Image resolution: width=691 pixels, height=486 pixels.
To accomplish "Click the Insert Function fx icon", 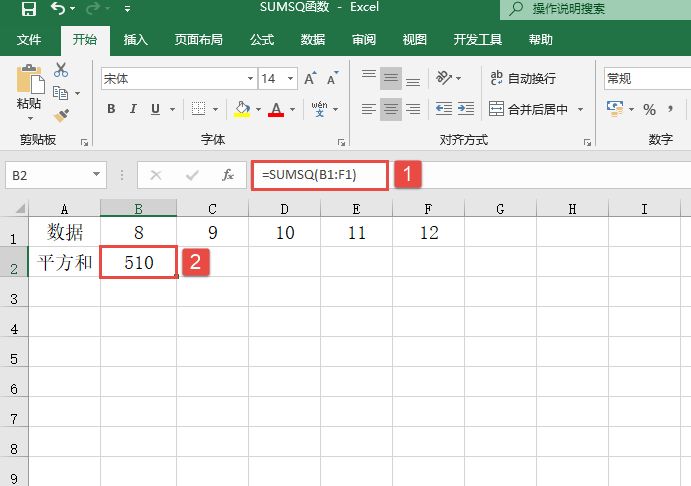I will [228, 175].
